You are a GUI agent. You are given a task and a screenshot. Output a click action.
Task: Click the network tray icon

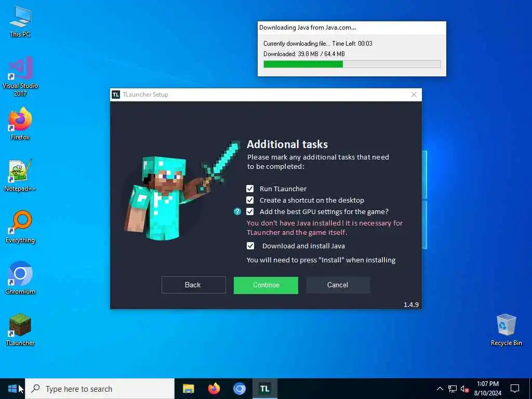pyautogui.click(x=453, y=389)
